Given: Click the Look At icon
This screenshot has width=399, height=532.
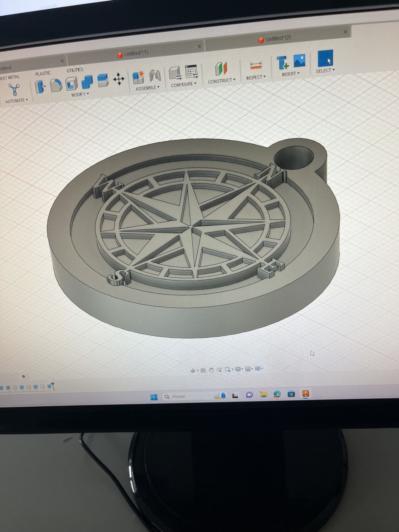Looking at the screenshot, I should point(203,370).
